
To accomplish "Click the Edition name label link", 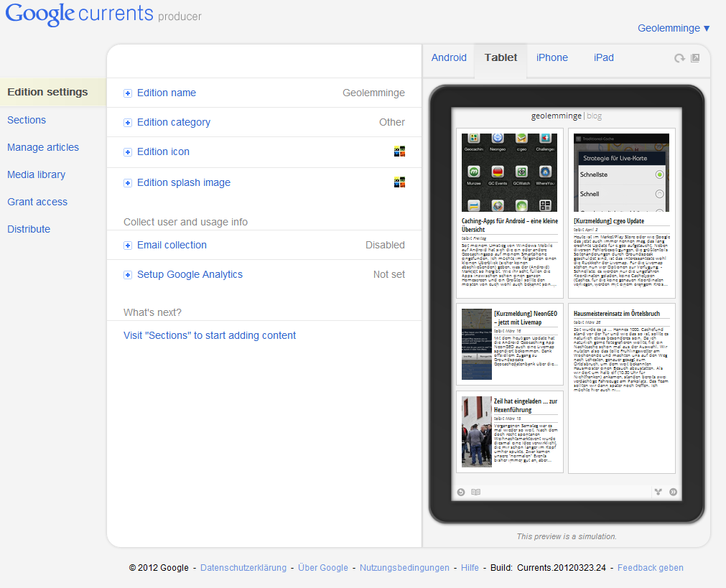I will 166,93.
